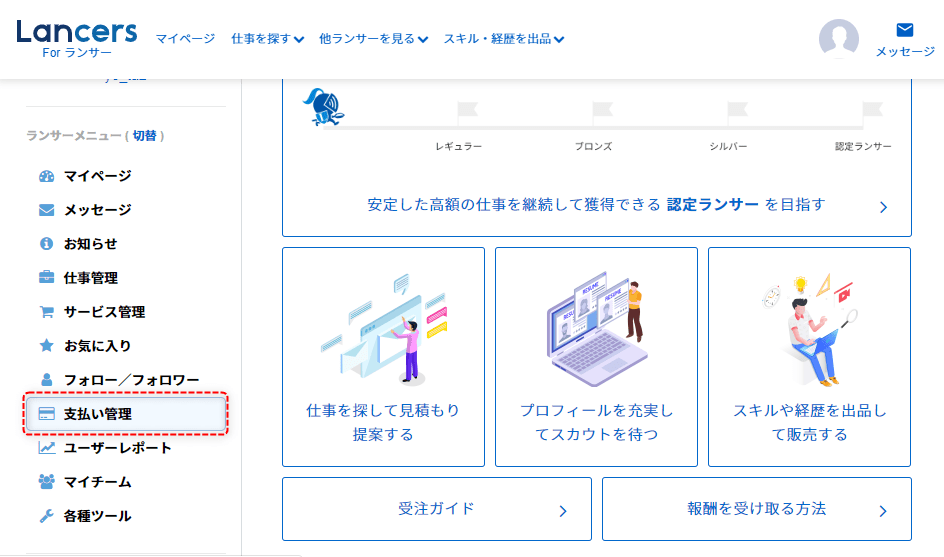Click the dashboard icon beside マイページ
The height and width of the screenshot is (557, 944).
tap(46, 176)
